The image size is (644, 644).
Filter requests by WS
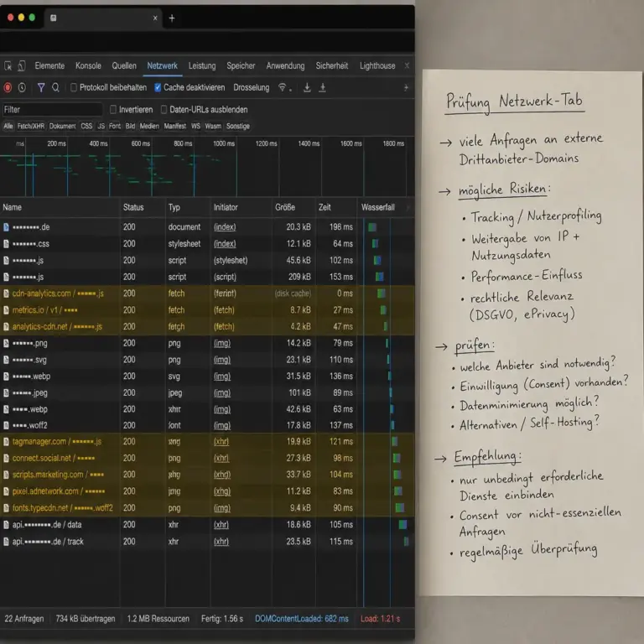tap(196, 126)
